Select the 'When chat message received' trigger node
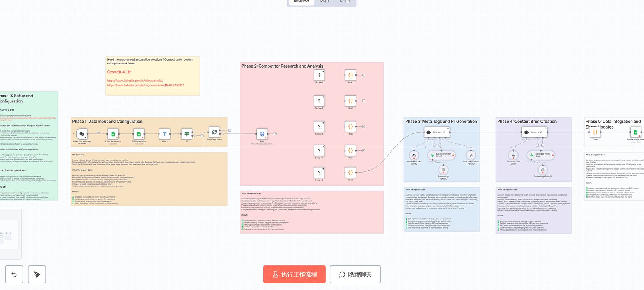Image resolution: width=644 pixels, height=290 pixels. click(82, 134)
